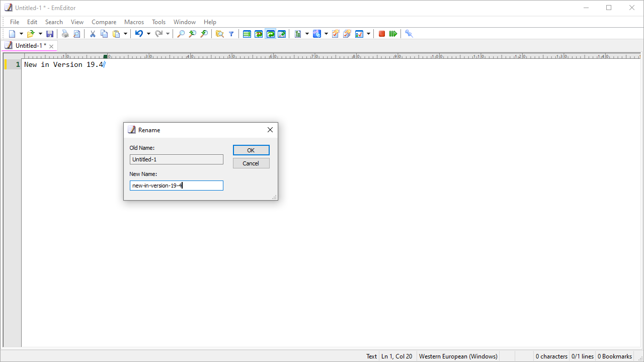Screen dimensions: 644x362
Task: Click Cancel in the Rename dialog
Action: (251, 163)
